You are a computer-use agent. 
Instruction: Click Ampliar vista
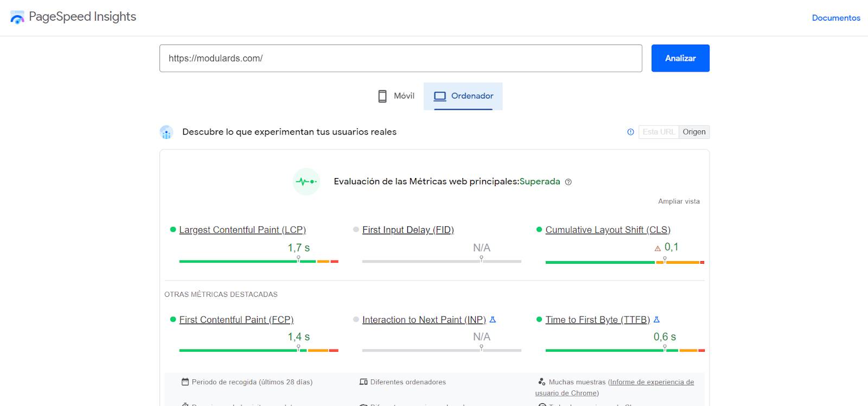(x=679, y=201)
